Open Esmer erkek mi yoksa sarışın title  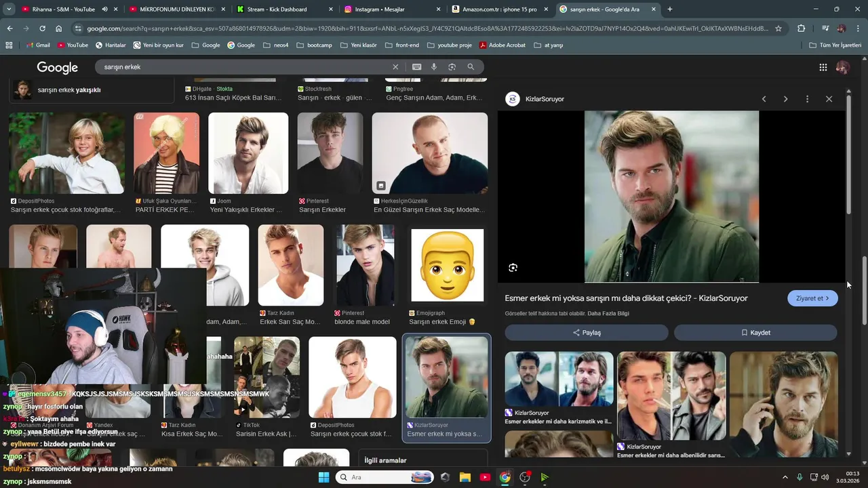coord(626,298)
